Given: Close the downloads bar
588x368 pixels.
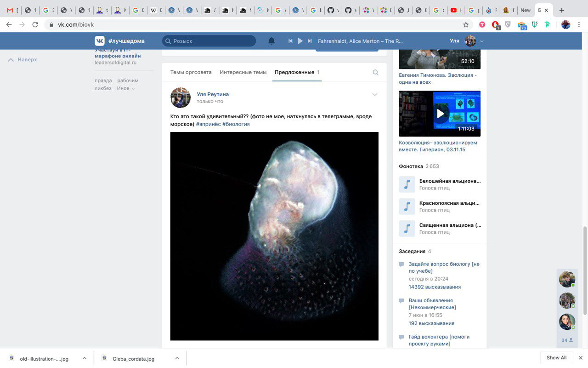Looking at the screenshot, I should click(x=581, y=358).
